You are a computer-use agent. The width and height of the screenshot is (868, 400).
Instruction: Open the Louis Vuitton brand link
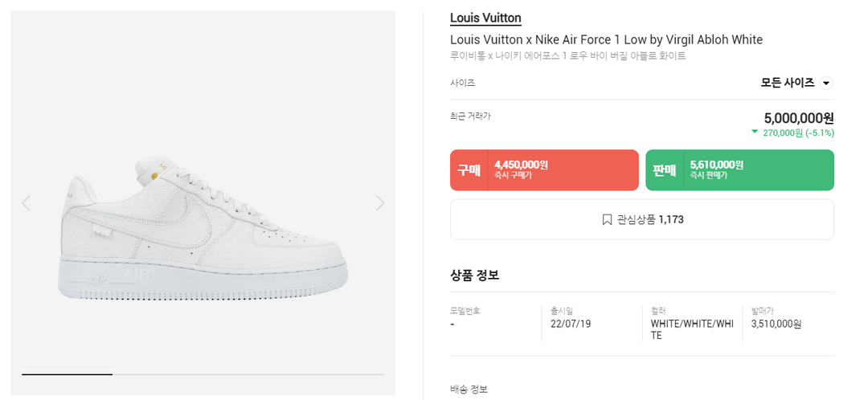click(x=485, y=18)
